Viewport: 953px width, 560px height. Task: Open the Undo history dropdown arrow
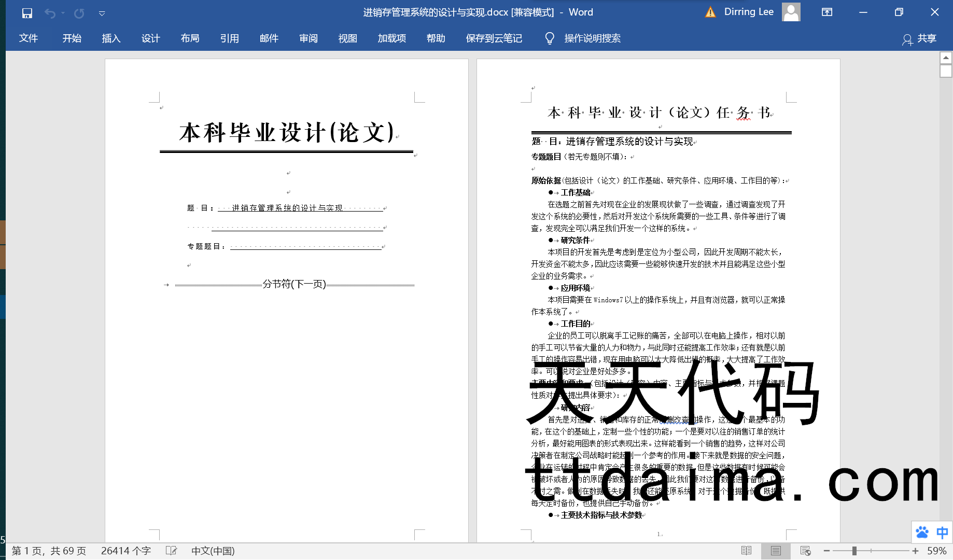[63, 13]
